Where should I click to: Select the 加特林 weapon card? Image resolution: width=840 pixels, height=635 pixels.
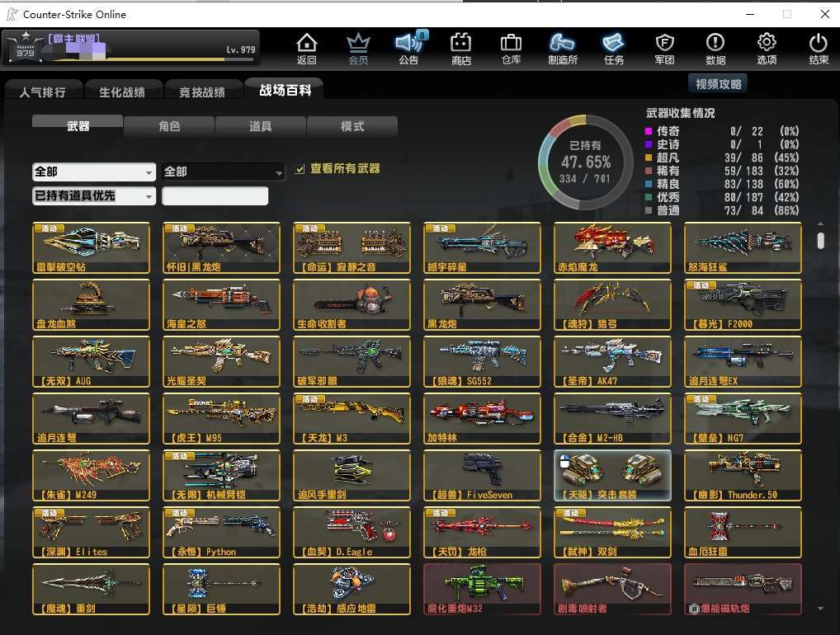pyautogui.click(x=482, y=419)
